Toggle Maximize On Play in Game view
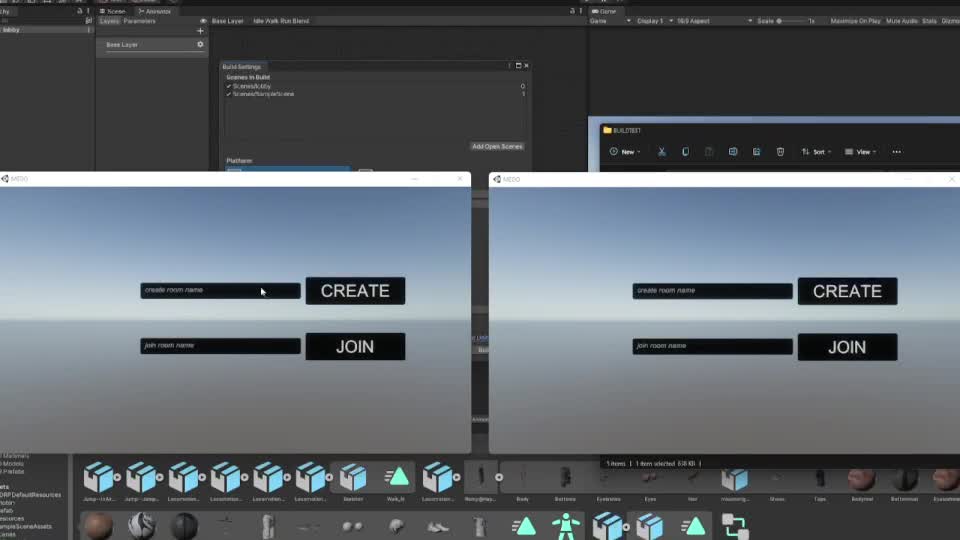Viewport: 960px width, 540px height. (x=855, y=21)
